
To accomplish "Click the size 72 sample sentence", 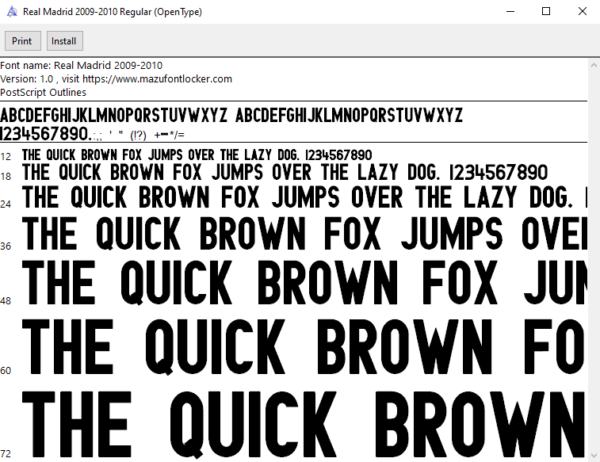I will (305, 424).
